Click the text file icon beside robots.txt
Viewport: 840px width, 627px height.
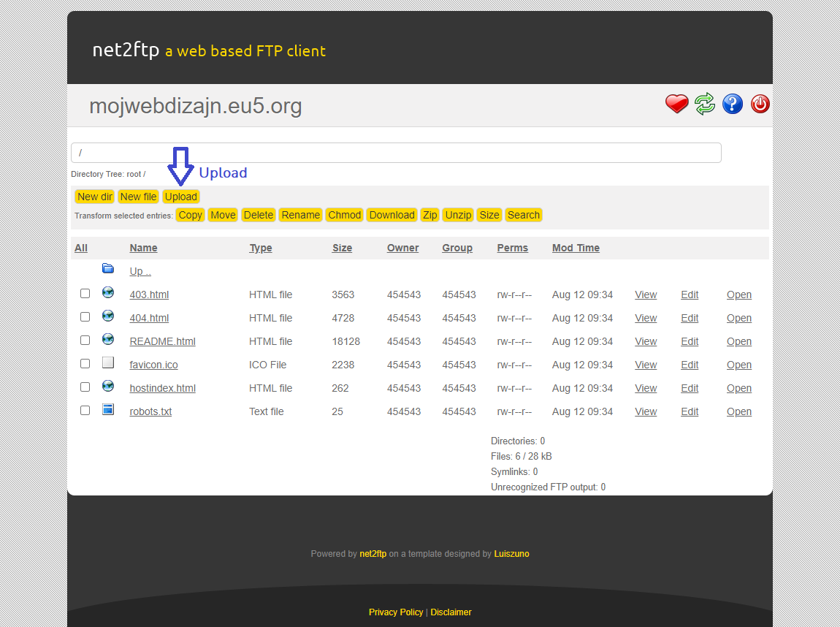point(108,409)
